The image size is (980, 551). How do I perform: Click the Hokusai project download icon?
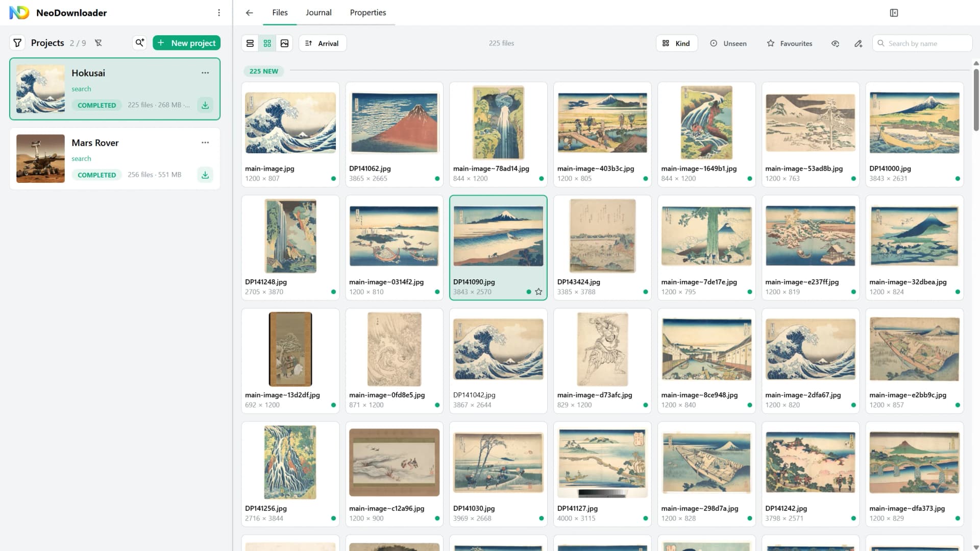click(205, 105)
